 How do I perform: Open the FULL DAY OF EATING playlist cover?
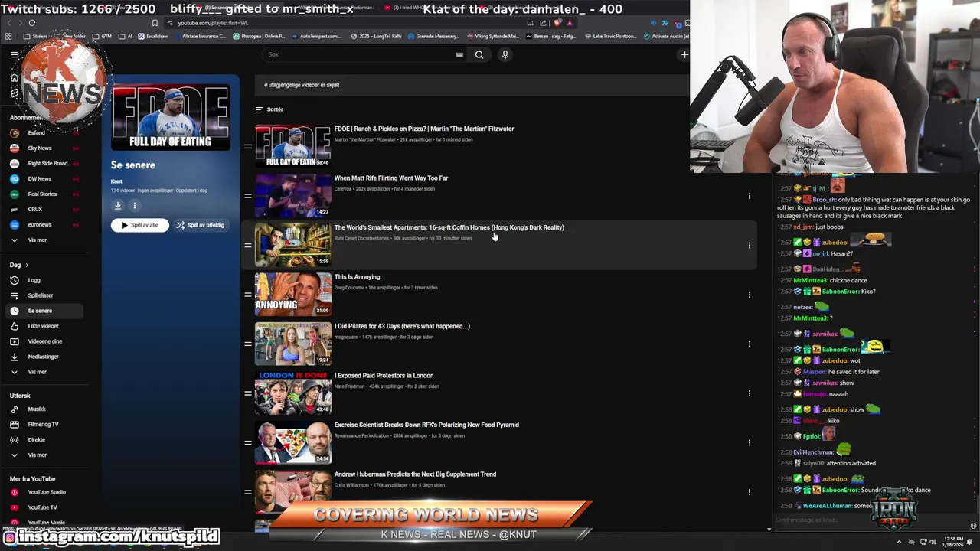[170, 118]
